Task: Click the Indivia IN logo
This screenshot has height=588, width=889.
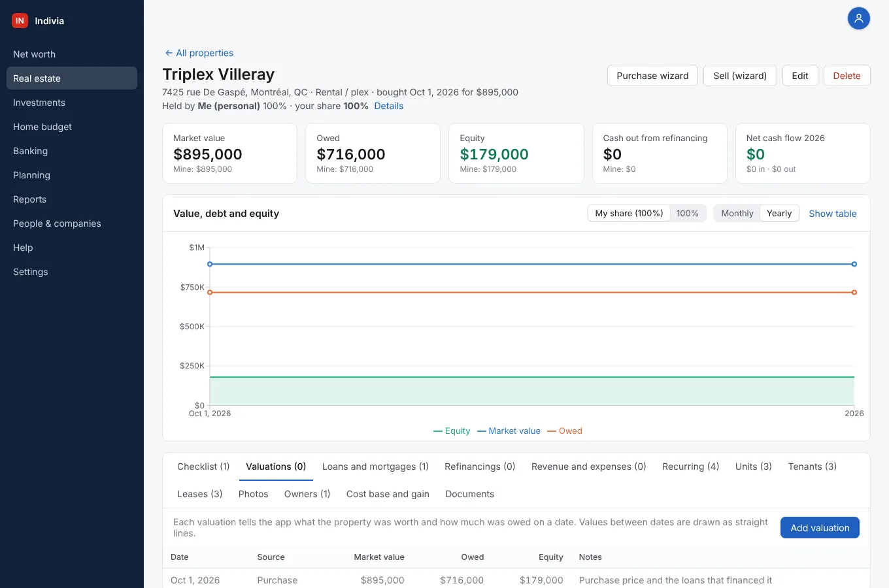Action: coord(20,21)
